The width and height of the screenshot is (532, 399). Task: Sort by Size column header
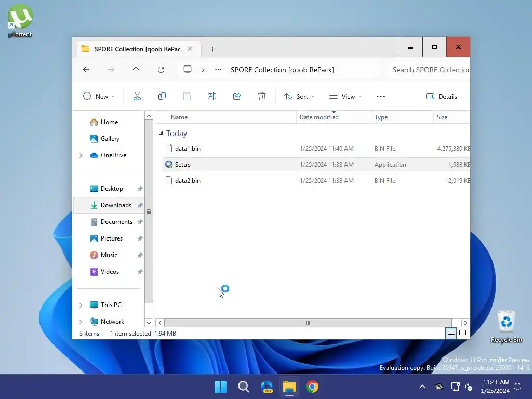pyautogui.click(x=451, y=117)
